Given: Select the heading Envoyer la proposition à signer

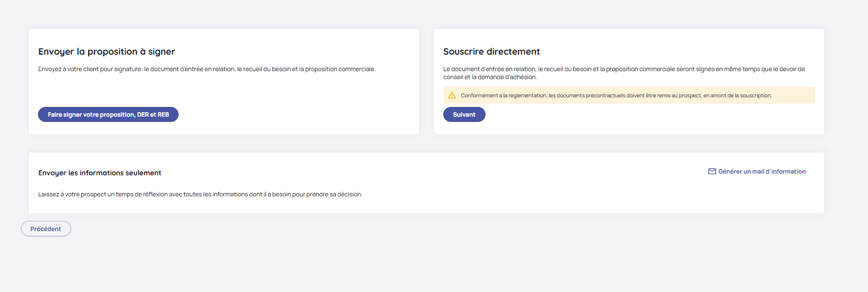Looking at the screenshot, I should [x=106, y=51].
